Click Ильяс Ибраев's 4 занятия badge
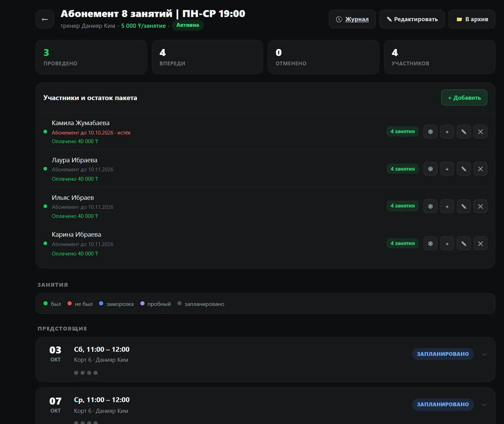This screenshot has height=424, width=504. (402, 206)
